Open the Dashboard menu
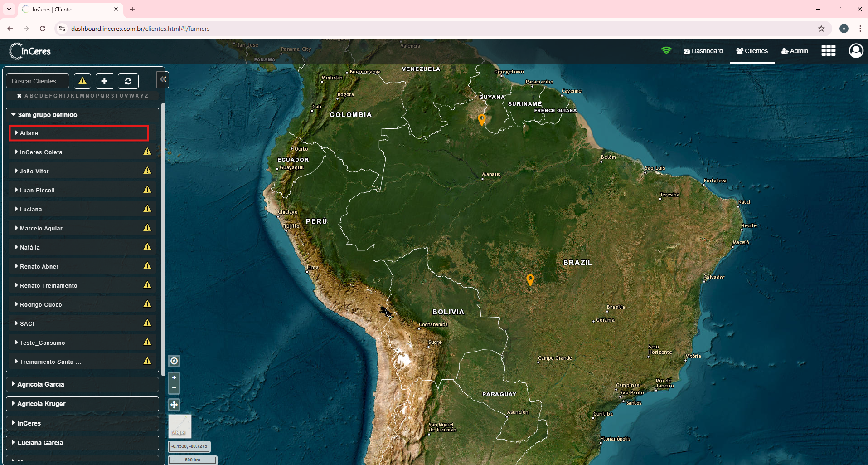The width and height of the screenshot is (868, 465). point(703,51)
